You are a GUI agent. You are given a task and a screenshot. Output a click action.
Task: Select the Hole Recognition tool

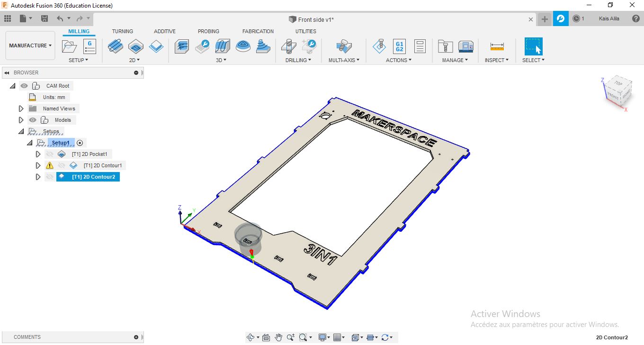coord(309,46)
